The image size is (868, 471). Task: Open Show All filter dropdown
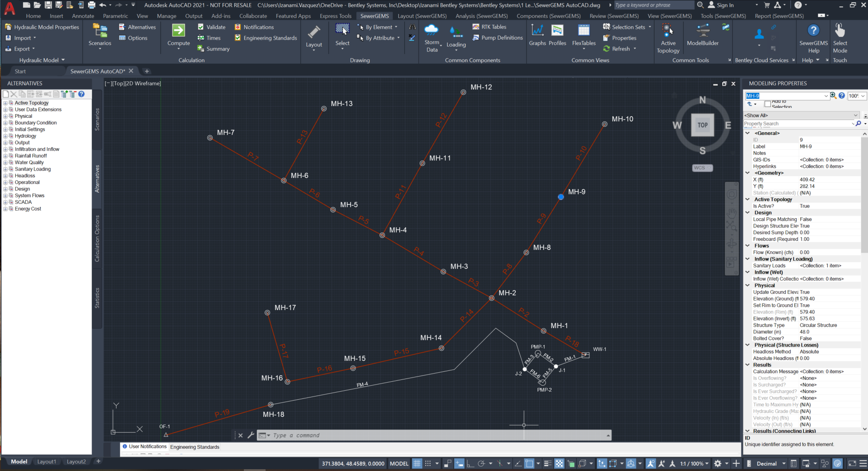click(855, 115)
